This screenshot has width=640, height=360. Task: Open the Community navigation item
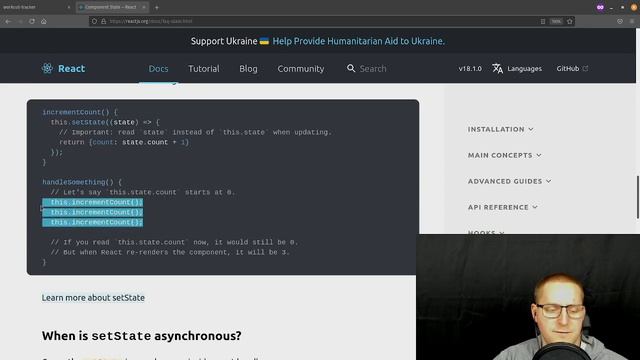(x=301, y=69)
